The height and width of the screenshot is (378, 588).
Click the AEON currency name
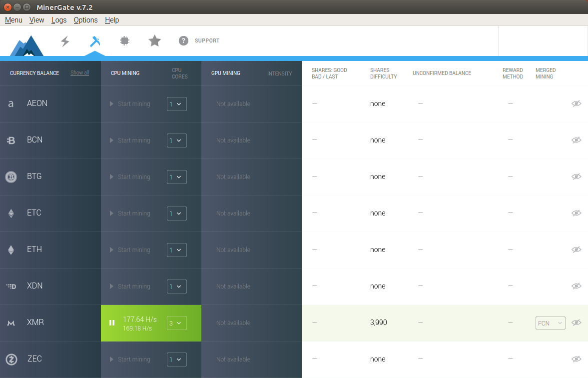pos(37,103)
